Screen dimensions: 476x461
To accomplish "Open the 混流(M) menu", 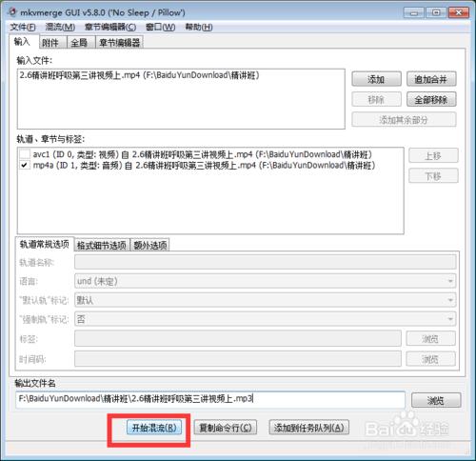I will coord(60,28).
